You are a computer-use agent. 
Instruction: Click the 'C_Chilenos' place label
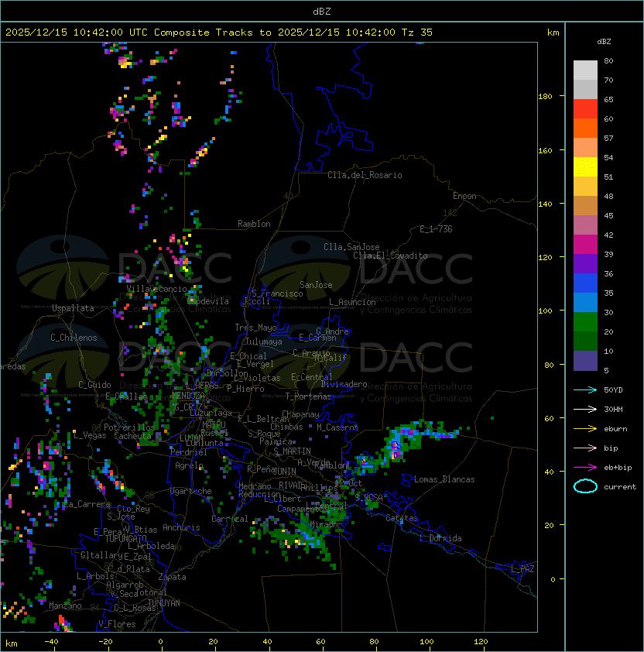tap(74, 338)
